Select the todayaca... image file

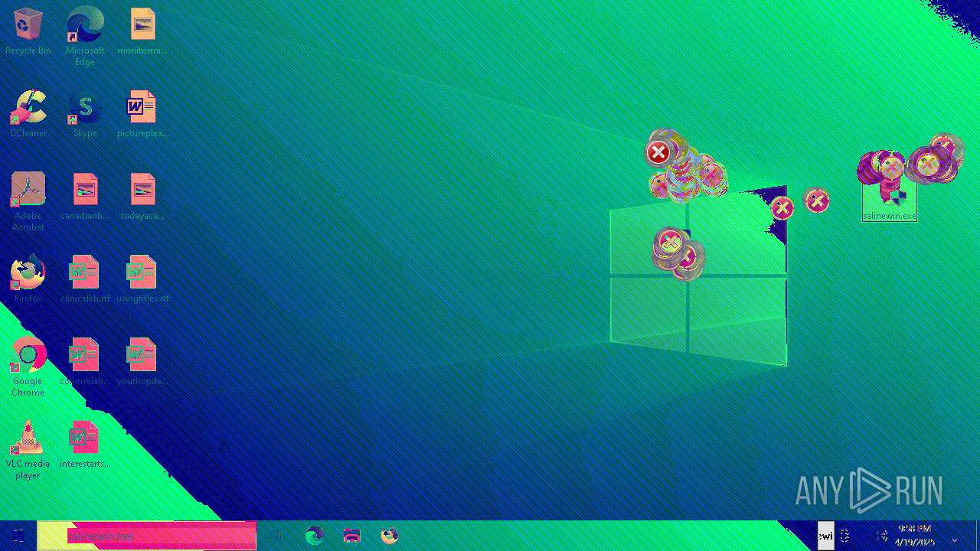tap(142, 197)
